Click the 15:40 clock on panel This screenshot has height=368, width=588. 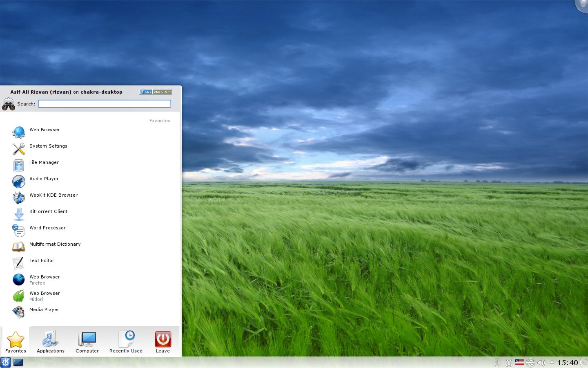pos(568,363)
